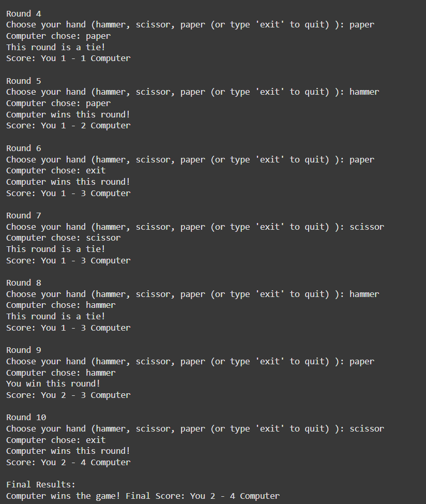Click "Computer chose: hammer" under Round 8

click(61, 305)
